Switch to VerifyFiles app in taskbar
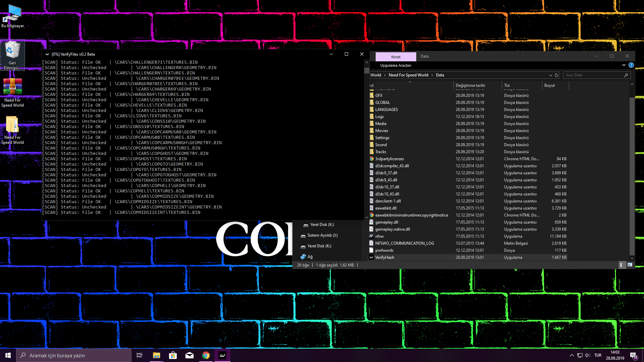The height and width of the screenshot is (362, 644). click(x=222, y=355)
